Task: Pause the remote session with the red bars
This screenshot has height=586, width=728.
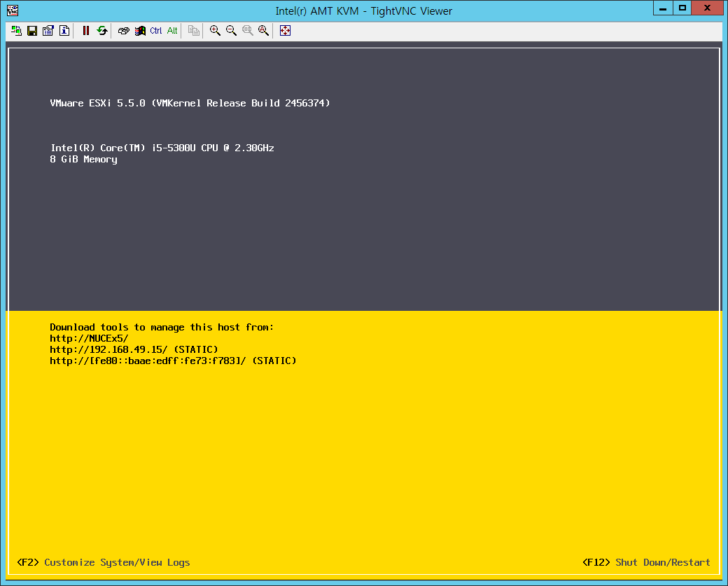Action: (86, 31)
